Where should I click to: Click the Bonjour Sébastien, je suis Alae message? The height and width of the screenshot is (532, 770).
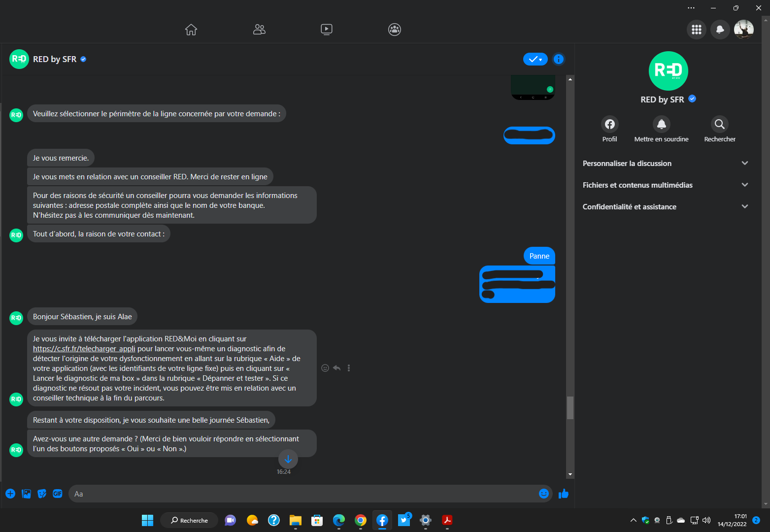click(x=82, y=317)
